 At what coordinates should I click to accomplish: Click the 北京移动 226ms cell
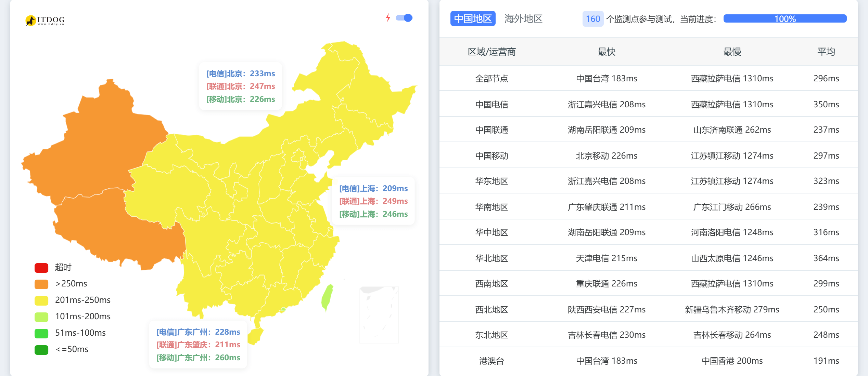pos(607,156)
